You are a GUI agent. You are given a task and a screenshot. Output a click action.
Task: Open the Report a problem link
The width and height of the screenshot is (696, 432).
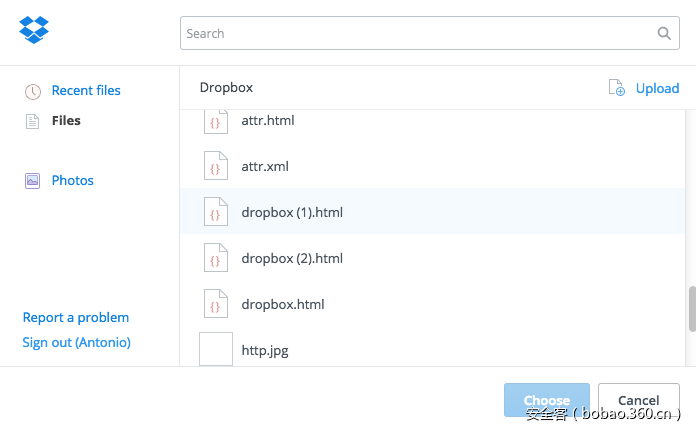[76, 318]
